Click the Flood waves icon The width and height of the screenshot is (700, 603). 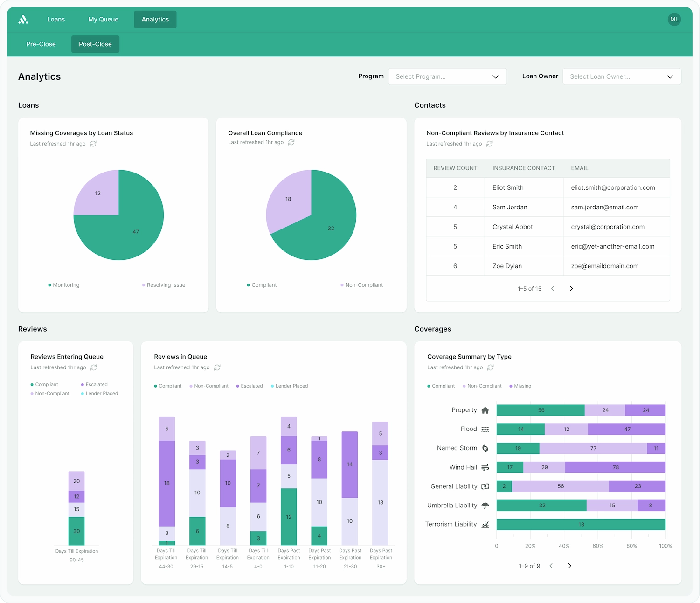point(485,429)
